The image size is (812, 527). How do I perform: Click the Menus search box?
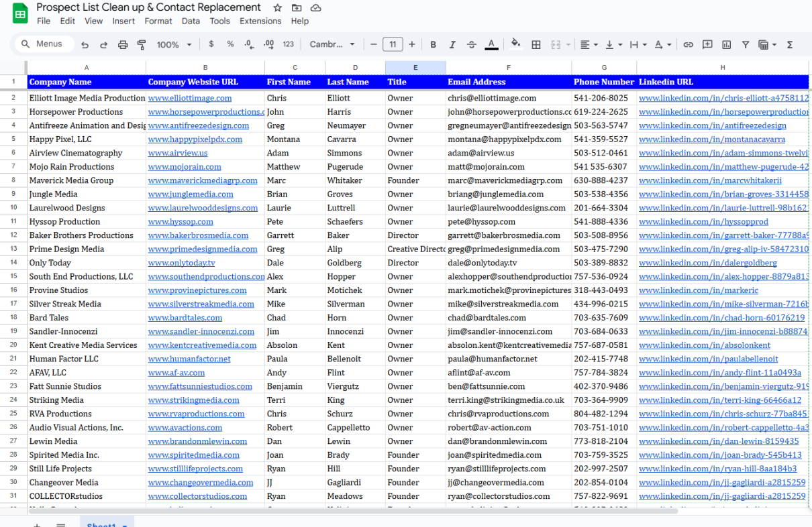pos(44,44)
